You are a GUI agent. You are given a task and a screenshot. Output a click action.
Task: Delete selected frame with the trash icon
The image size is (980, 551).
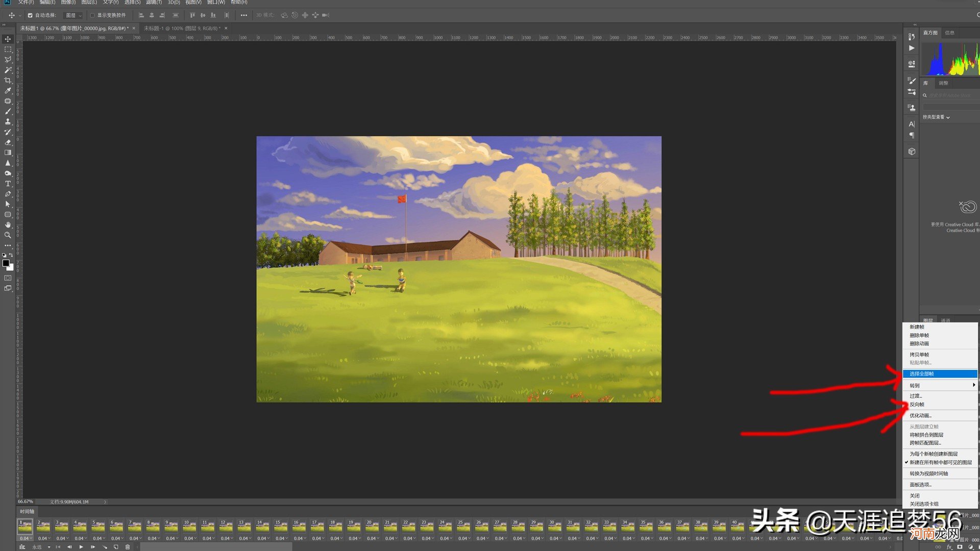128,547
